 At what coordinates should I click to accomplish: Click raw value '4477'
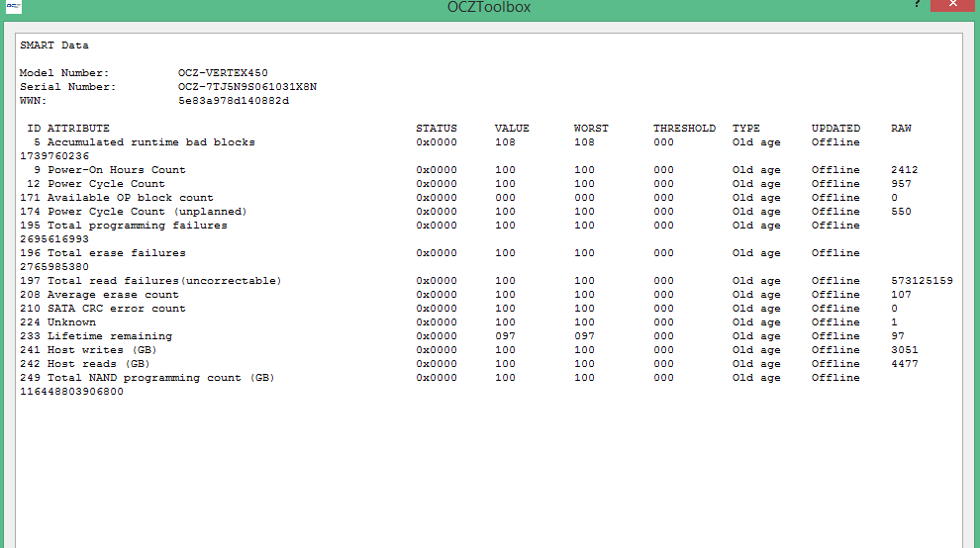click(x=905, y=364)
